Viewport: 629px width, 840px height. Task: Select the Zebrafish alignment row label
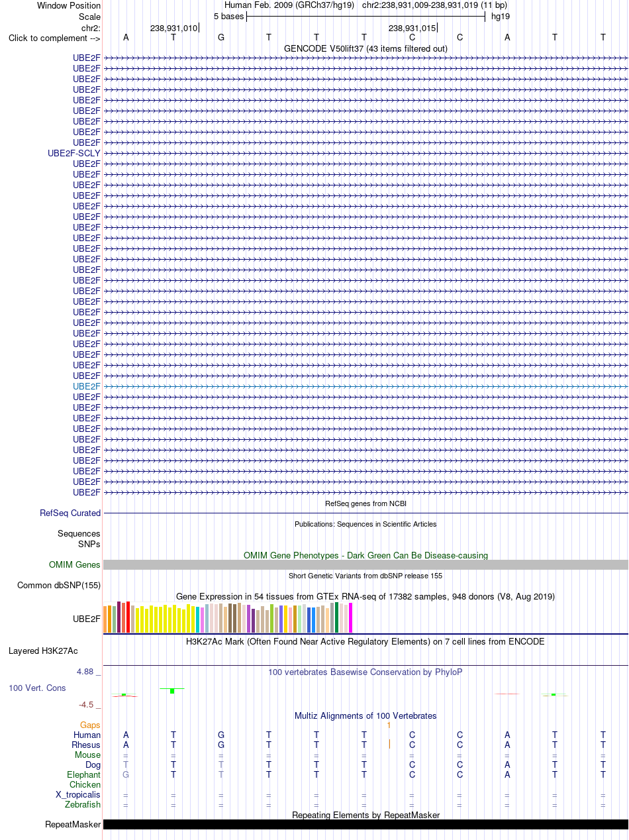[83, 805]
